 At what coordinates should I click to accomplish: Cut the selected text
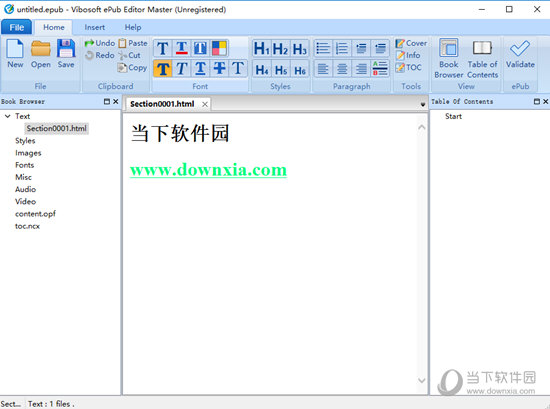click(129, 55)
